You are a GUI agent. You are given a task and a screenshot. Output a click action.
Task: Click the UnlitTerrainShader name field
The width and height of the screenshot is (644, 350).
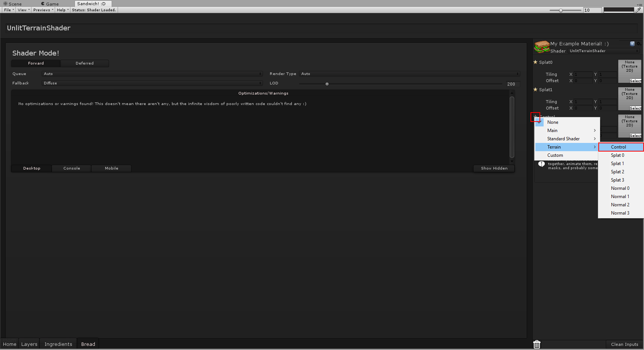pos(321,28)
